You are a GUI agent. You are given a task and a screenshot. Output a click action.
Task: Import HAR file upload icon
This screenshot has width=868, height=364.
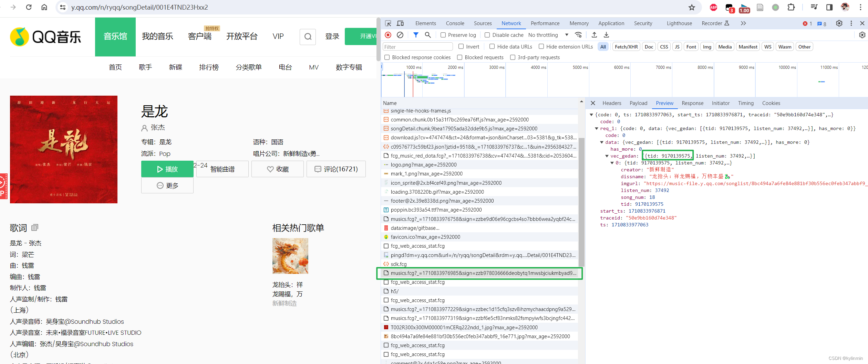coord(594,35)
